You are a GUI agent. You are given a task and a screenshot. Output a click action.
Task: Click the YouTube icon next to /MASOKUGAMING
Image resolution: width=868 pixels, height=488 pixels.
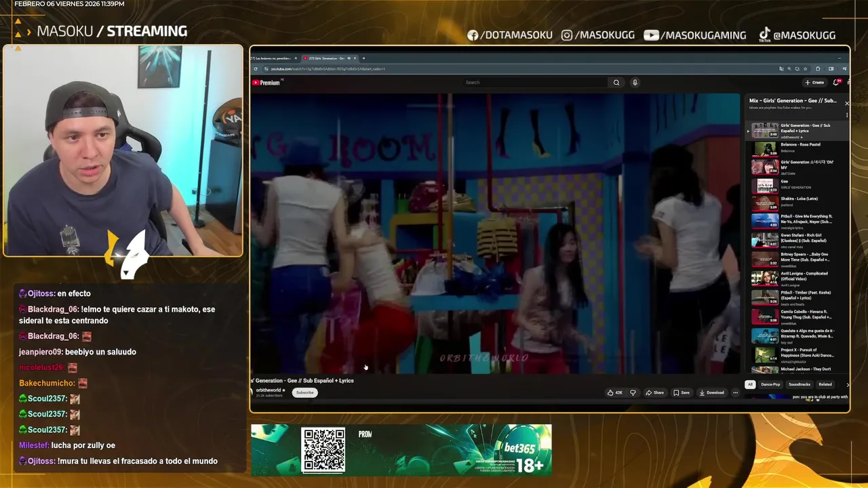[651, 35]
